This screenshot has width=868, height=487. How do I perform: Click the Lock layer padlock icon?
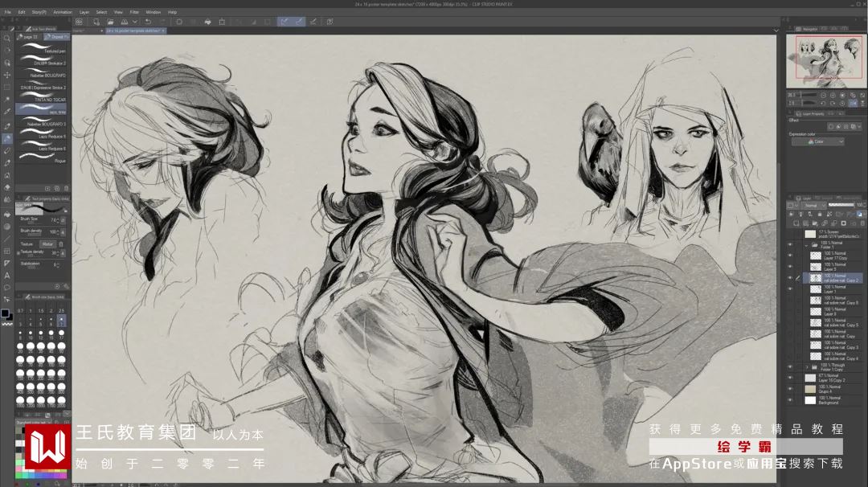(820, 214)
